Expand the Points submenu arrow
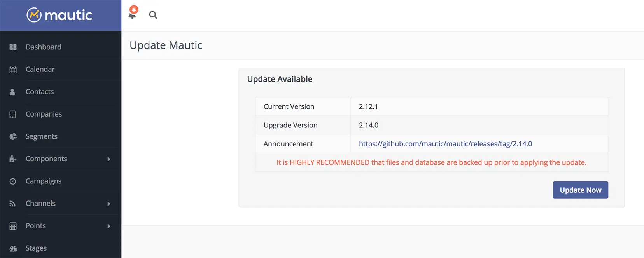 (x=109, y=226)
